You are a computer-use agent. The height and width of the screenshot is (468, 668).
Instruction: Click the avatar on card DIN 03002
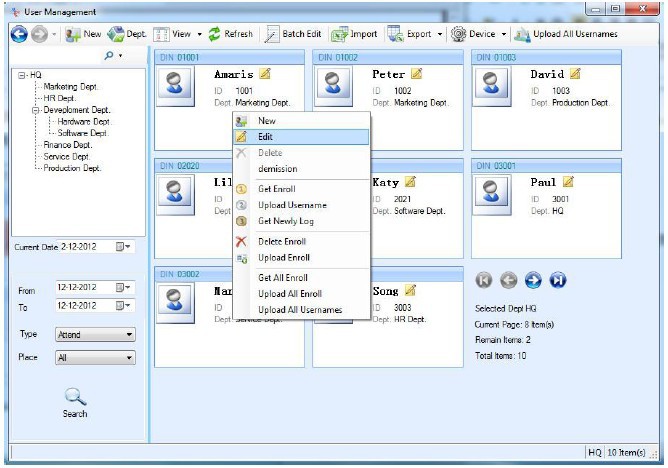(176, 303)
